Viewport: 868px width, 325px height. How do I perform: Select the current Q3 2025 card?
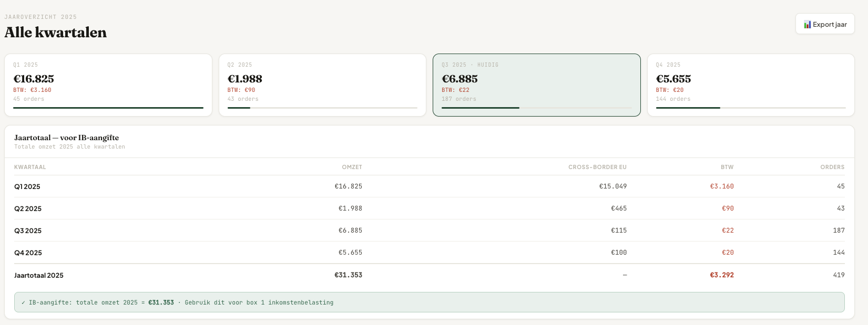pos(536,84)
